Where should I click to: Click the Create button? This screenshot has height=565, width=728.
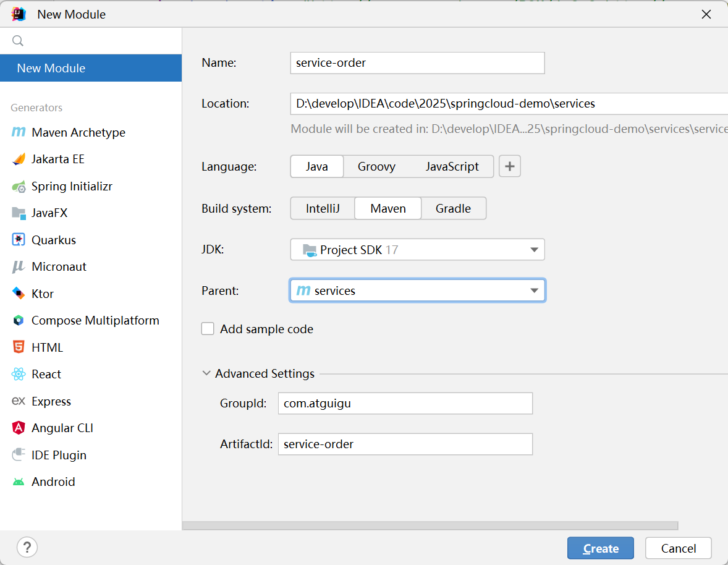pyautogui.click(x=600, y=548)
